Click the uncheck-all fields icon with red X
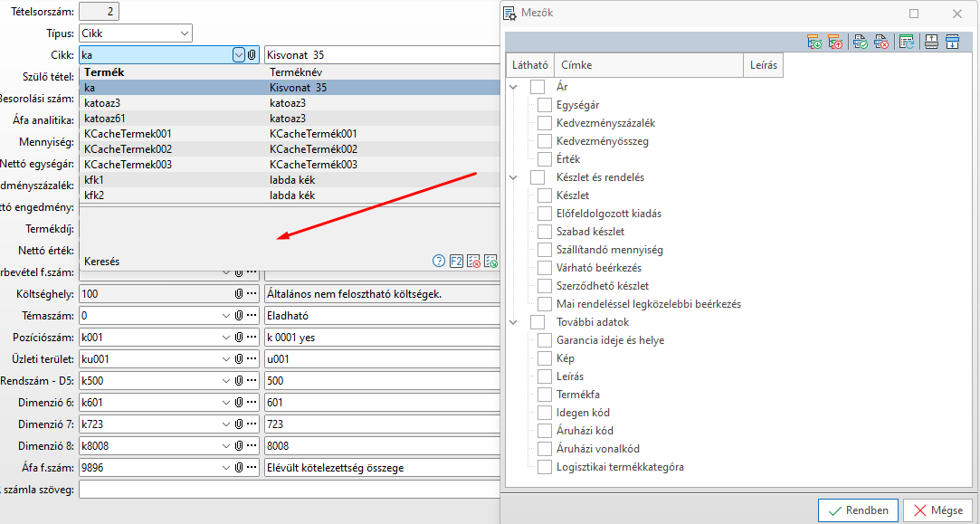This screenshot has height=524, width=980. pyautogui.click(x=881, y=42)
